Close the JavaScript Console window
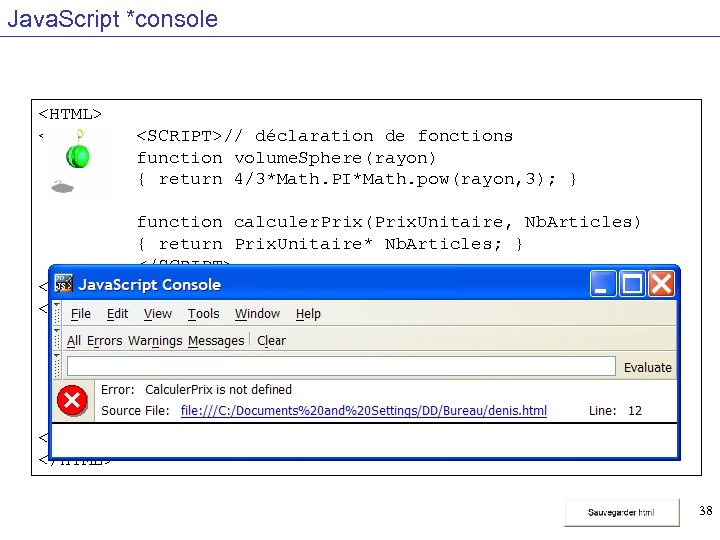Image resolution: width=720 pixels, height=540 pixels. (x=661, y=283)
